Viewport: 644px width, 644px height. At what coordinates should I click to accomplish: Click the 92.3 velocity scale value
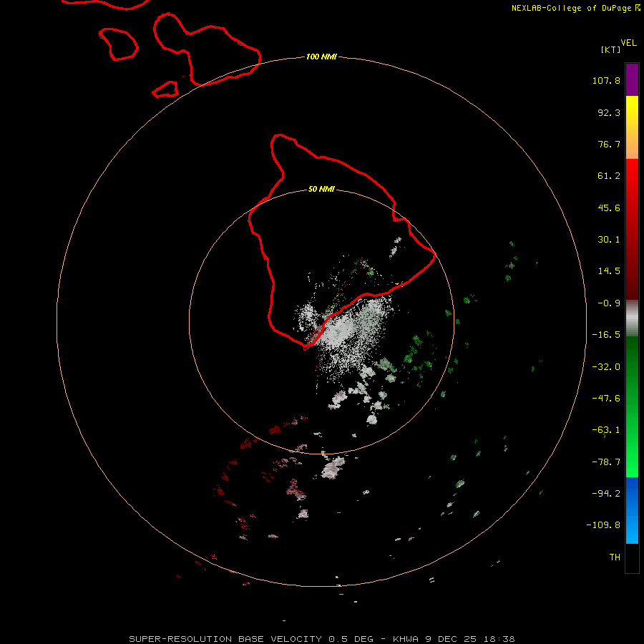tap(609, 112)
